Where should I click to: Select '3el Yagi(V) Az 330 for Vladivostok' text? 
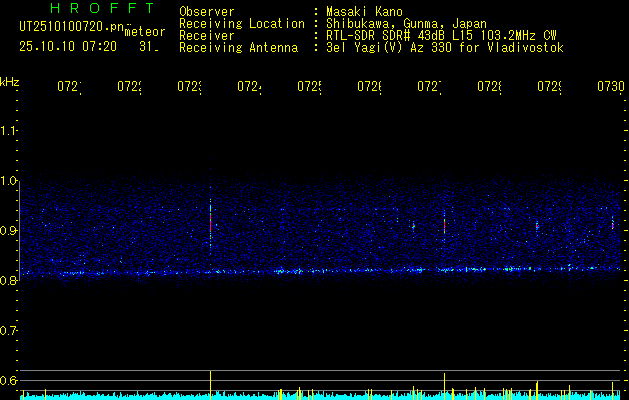(445, 48)
